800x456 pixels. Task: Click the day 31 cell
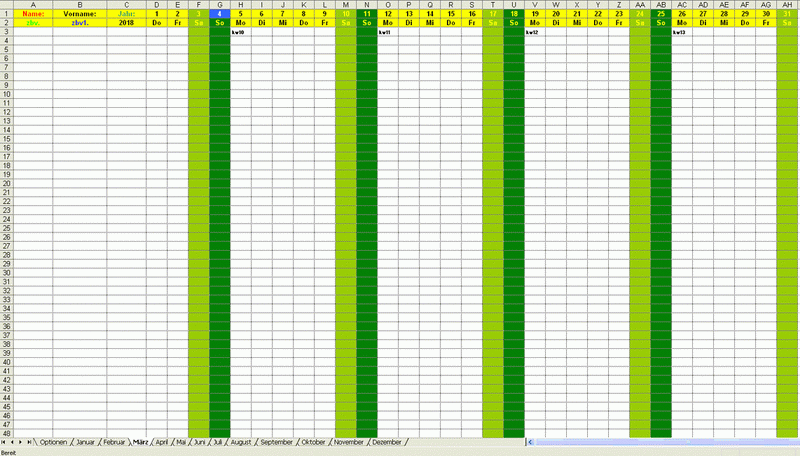[787, 14]
